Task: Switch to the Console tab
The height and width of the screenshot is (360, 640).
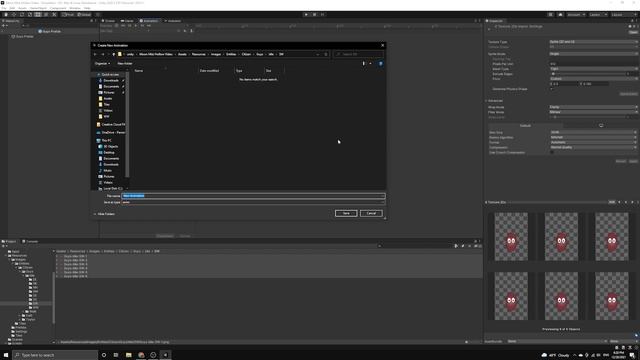Action: (30, 241)
